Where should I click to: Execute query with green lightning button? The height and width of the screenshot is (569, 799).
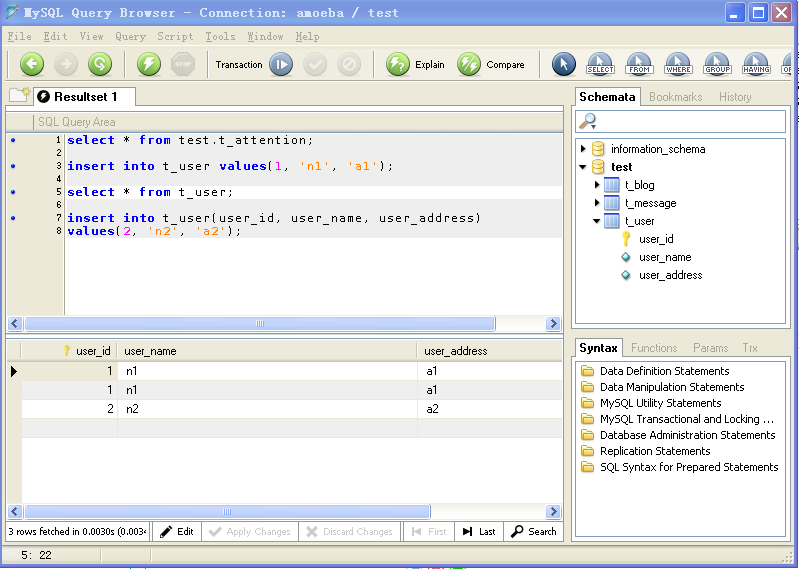149,64
